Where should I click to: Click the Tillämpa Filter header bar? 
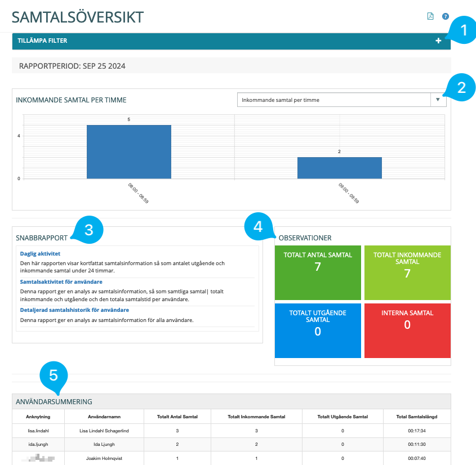pos(225,41)
